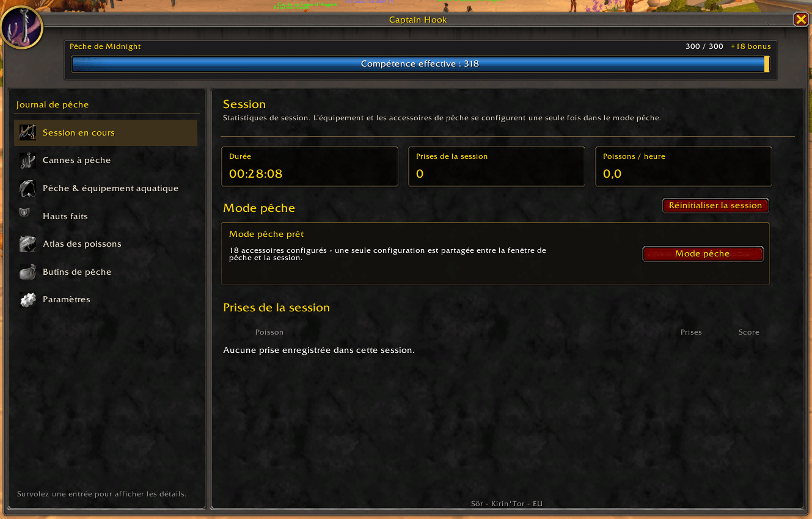
Task: Click the Prises column header
Action: pyautogui.click(x=691, y=332)
